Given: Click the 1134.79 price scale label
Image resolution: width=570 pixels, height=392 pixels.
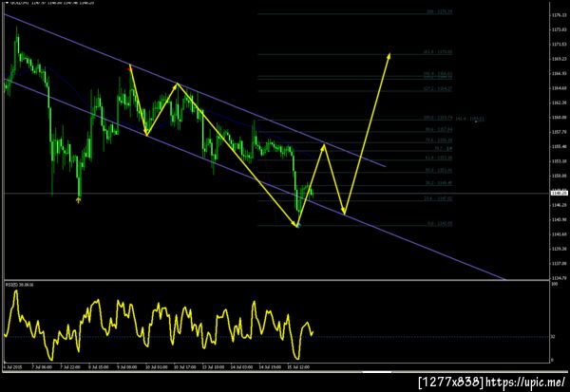Looking at the screenshot, I should click(559, 278).
